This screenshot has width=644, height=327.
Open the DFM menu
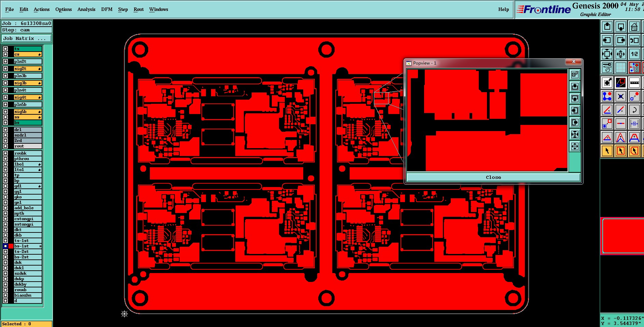(x=107, y=9)
